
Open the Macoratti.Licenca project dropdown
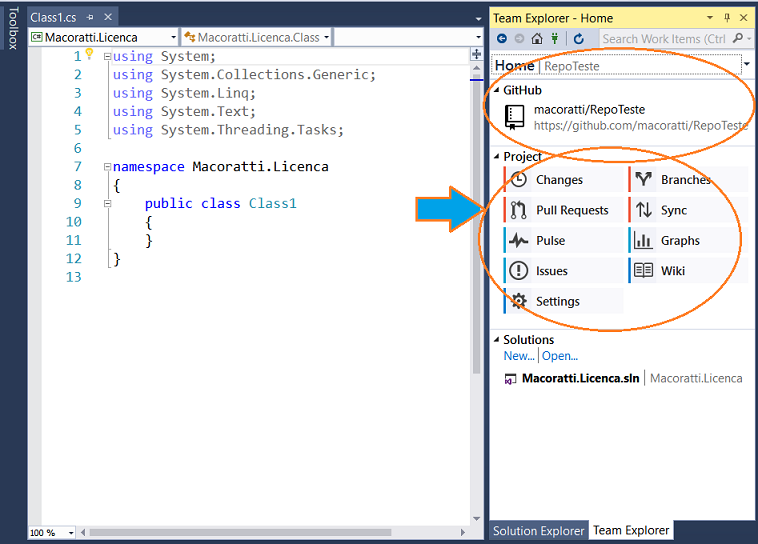point(173,37)
